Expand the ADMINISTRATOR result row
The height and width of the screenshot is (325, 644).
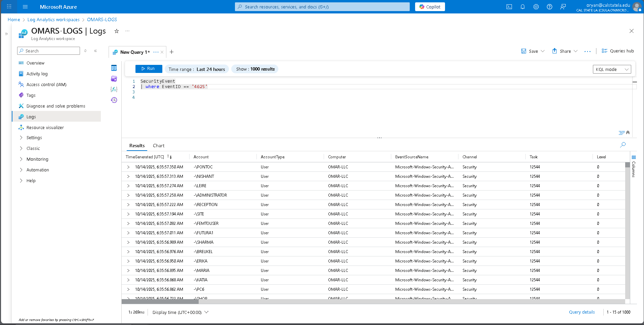(128, 195)
